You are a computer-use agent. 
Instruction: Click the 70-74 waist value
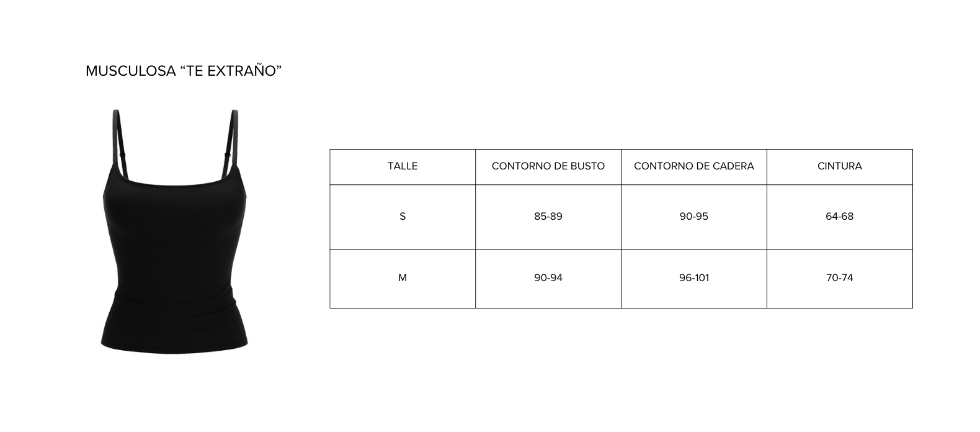point(840,278)
